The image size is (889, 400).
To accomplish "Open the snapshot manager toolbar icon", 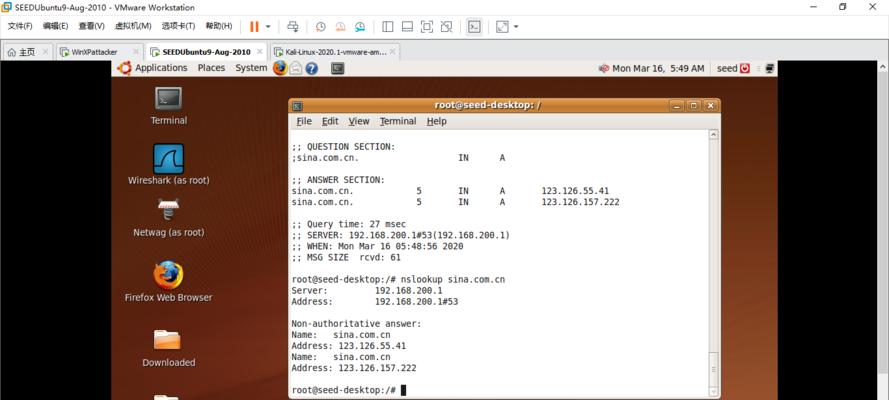I will click(360, 27).
